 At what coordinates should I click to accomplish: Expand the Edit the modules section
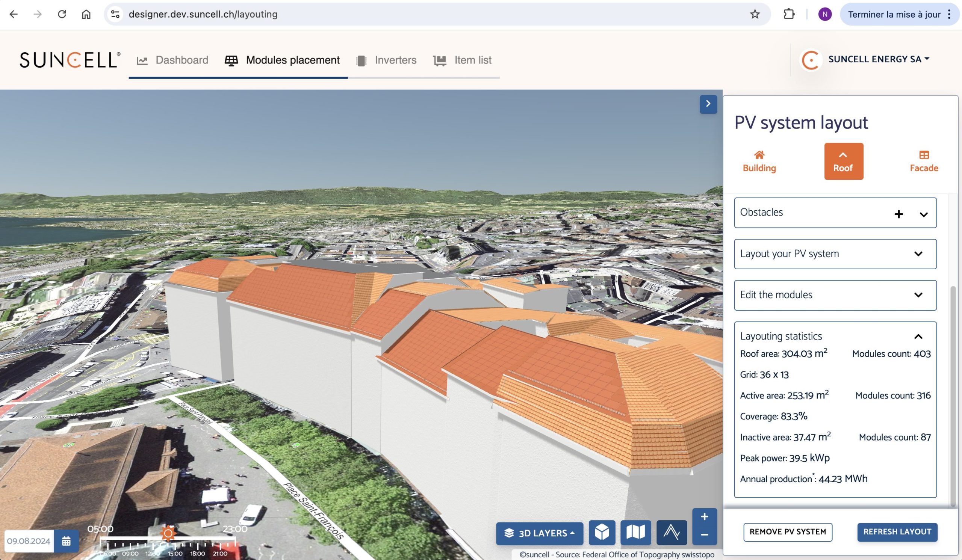[x=918, y=295]
